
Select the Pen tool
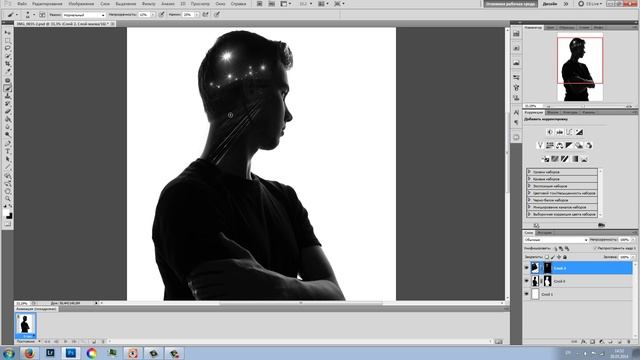click(8, 144)
